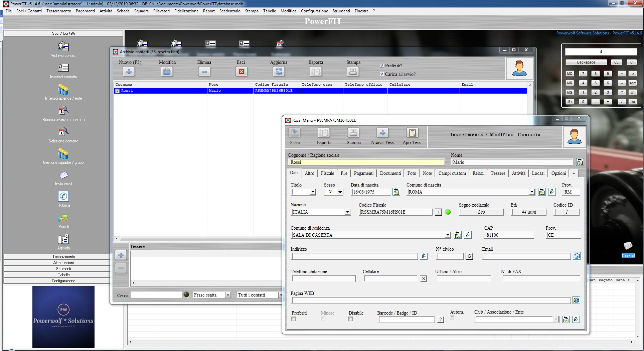Switch to Documenti tab
This screenshot has height=351, width=644.
click(390, 173)
